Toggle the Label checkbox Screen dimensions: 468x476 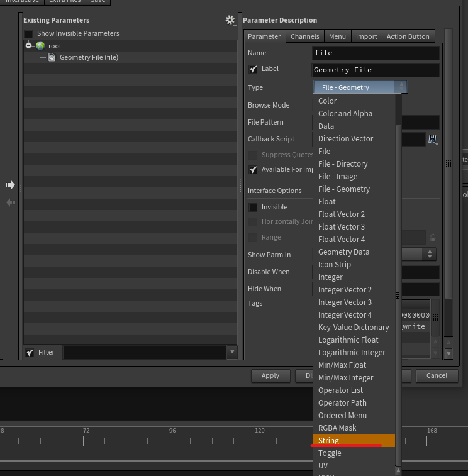(253, 69)
